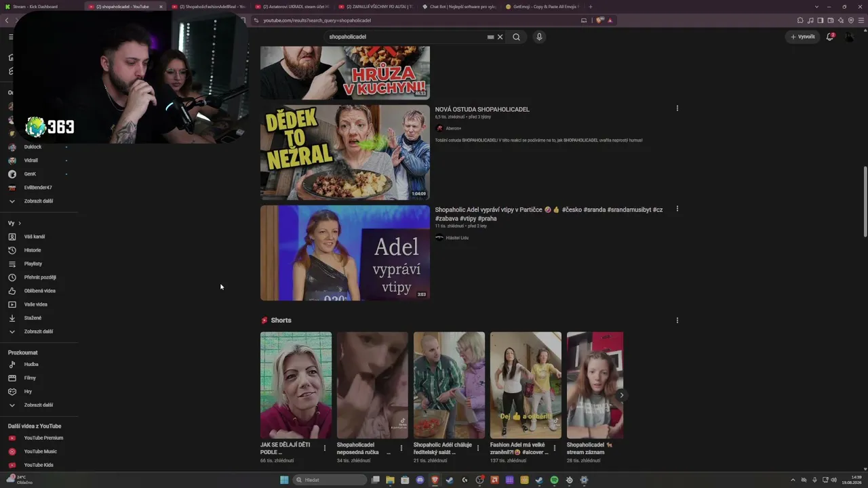868x488 pixels.
Task: Open YouTube Kids from sidebar
Action: click(39, 465)
